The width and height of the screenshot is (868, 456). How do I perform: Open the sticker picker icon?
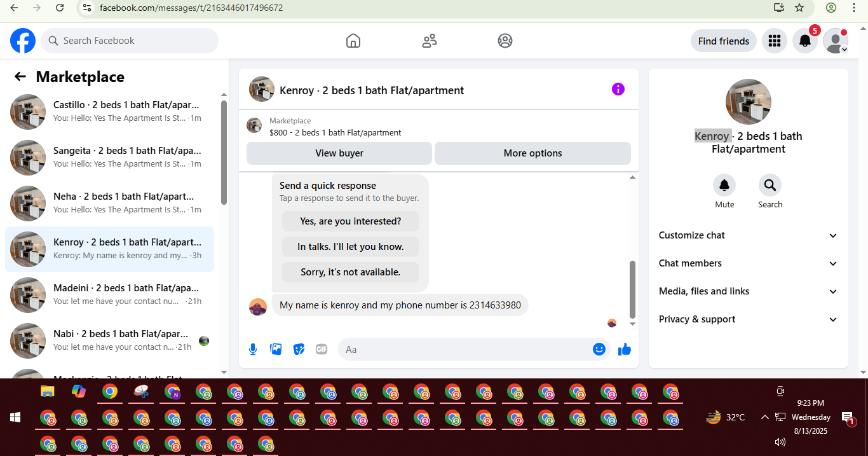tap(299, 349)
